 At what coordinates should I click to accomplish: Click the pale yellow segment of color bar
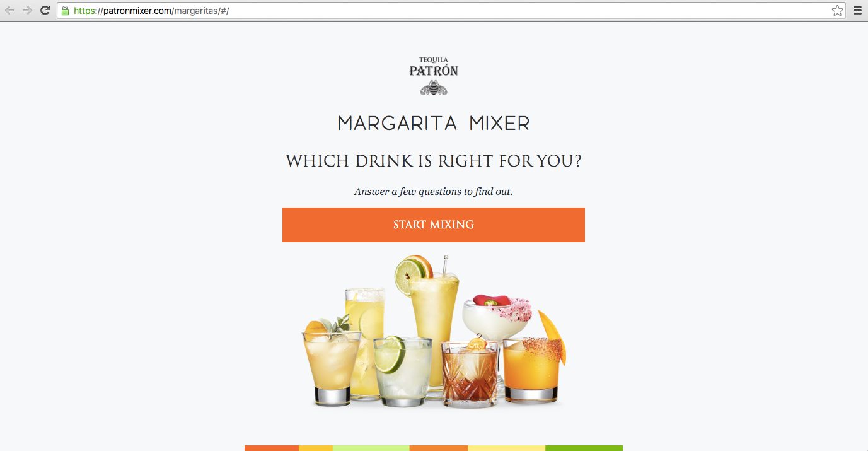point(506,448)
